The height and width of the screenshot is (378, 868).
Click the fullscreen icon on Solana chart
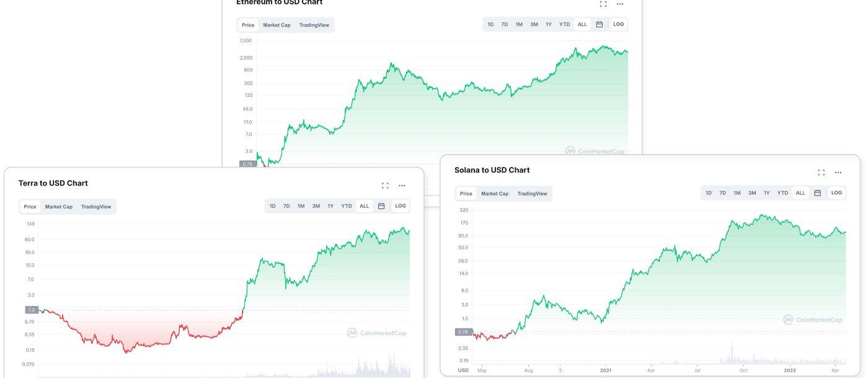point(821,173)
